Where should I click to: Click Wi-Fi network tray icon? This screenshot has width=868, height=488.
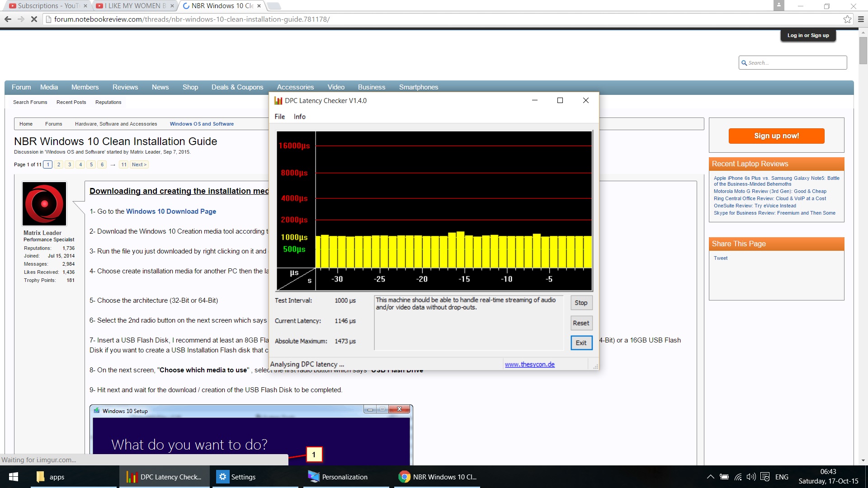(x=738, y=477)
